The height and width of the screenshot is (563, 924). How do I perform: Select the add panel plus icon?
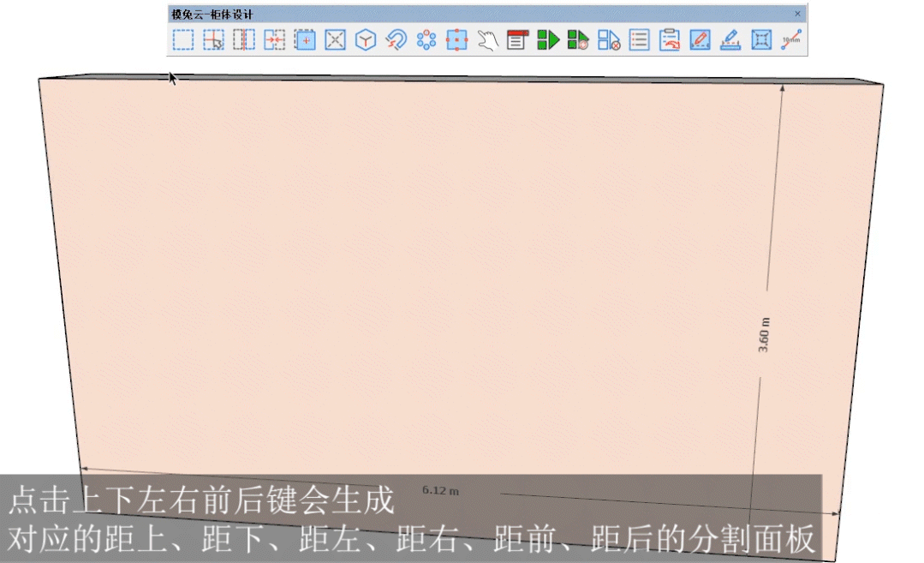(305, 40)
